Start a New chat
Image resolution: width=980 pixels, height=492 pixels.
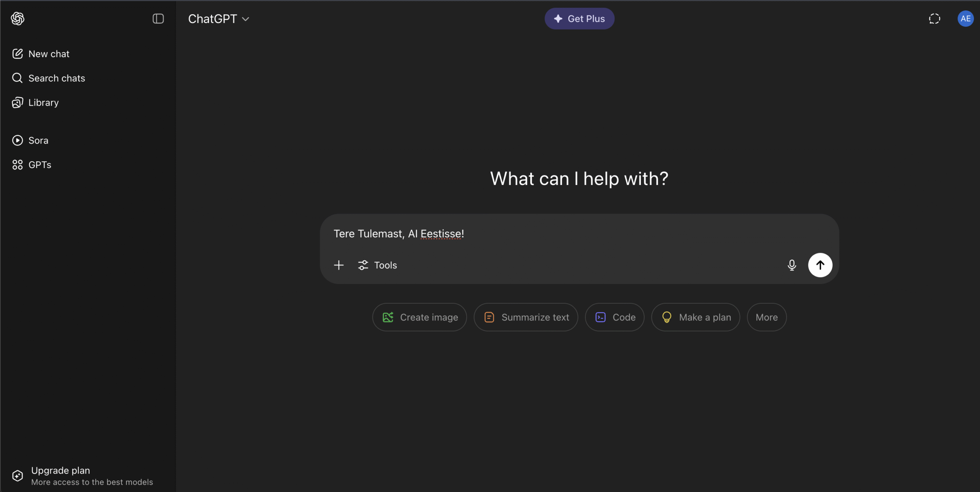[x=41, y=54]
